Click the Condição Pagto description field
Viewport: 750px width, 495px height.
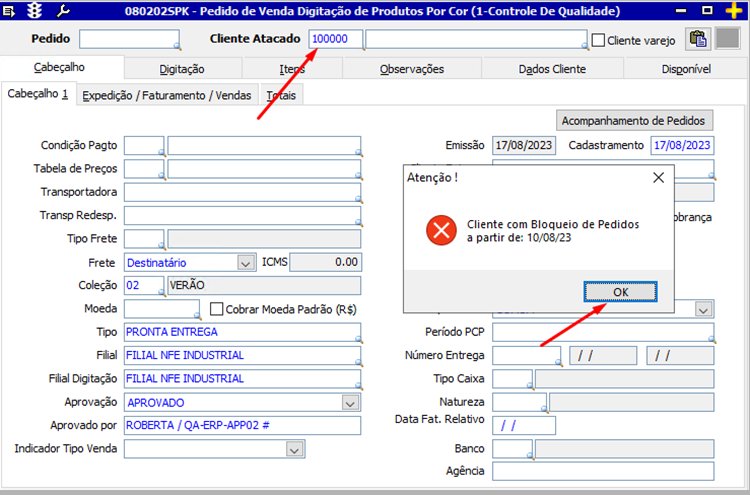(x=264, y=145)
